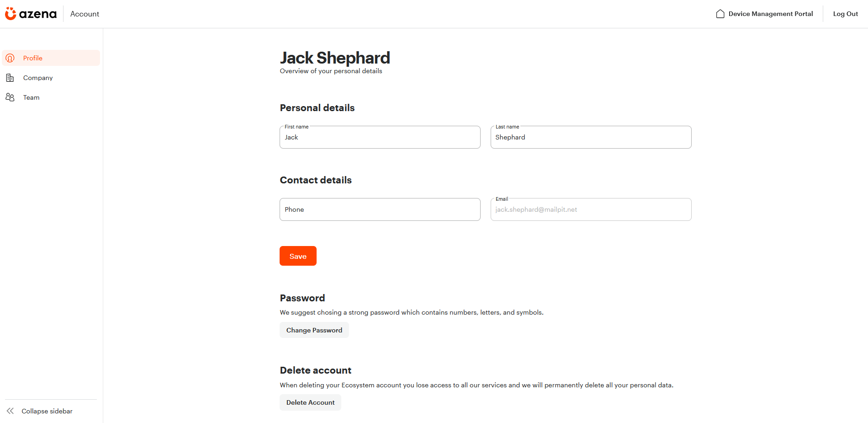Viewport: 868px width, 423px height.
Task: Click the Account header label
Action: [x=85, y=14]
